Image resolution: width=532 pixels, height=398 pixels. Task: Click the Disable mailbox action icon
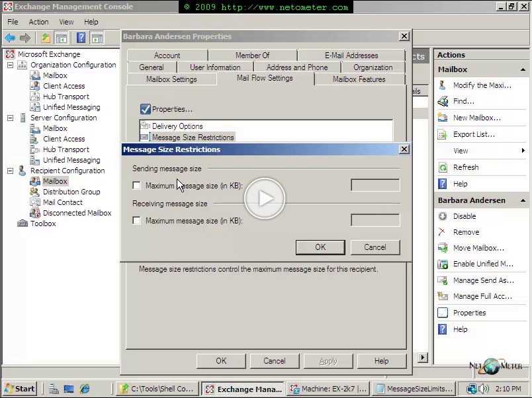443,216
